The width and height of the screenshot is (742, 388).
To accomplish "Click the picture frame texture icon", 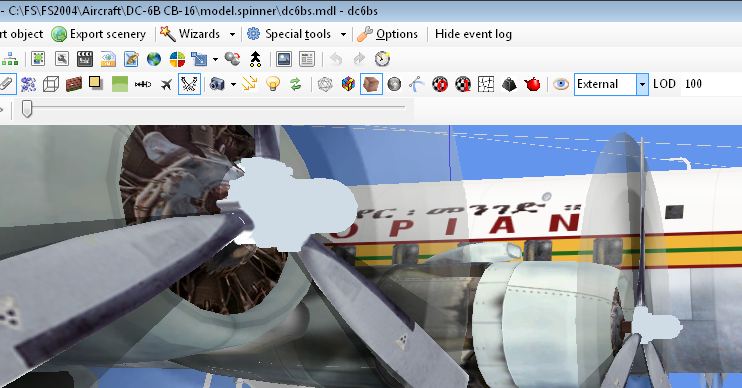I will point(284,59).
